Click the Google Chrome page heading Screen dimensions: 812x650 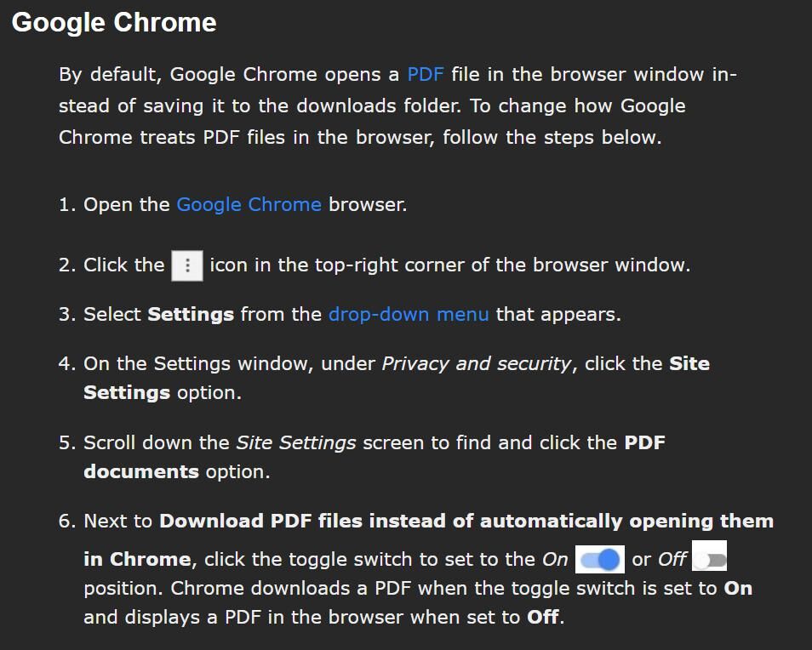point(114,22)
